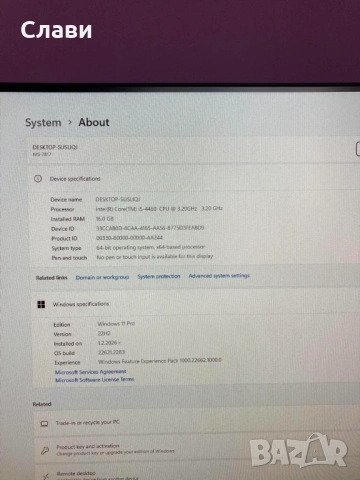
Task: Click the Trade-in or recycle PC icon
Action: 44,424
